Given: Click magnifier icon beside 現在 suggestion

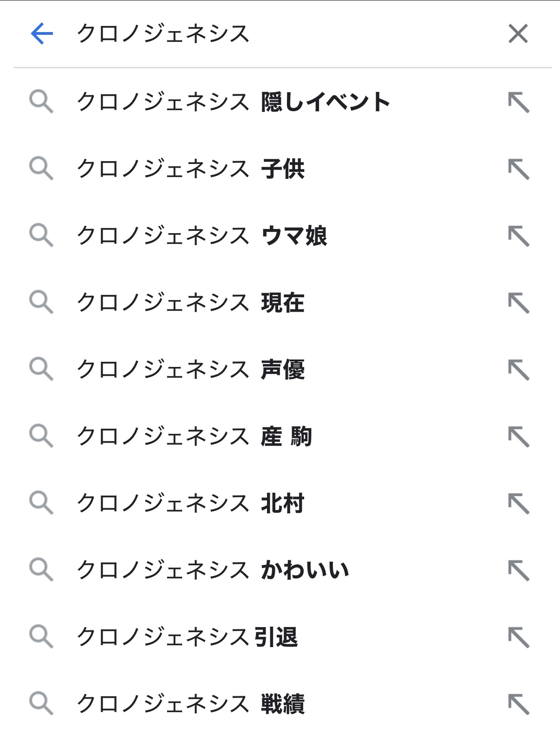Looking at the screenshot, I should click(x=41, y=303).
